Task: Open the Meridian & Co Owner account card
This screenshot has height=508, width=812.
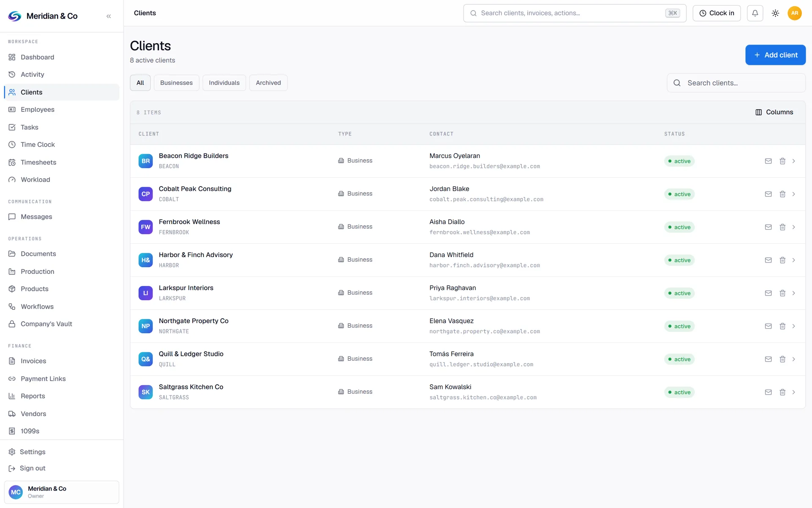Action: (x=61, y=492)
